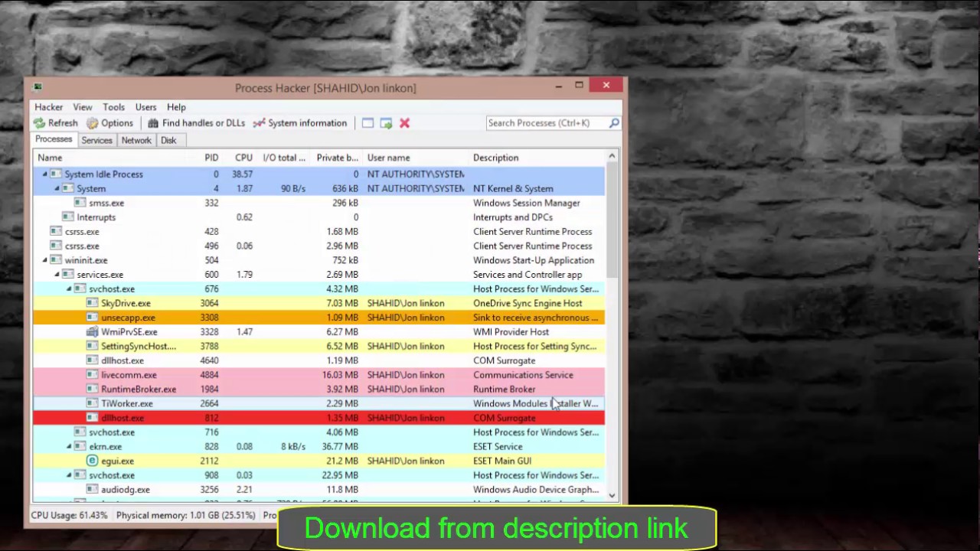Click the Interrupts process icon
The height and width of the screenshot is (551, 980).
[68, 217]
